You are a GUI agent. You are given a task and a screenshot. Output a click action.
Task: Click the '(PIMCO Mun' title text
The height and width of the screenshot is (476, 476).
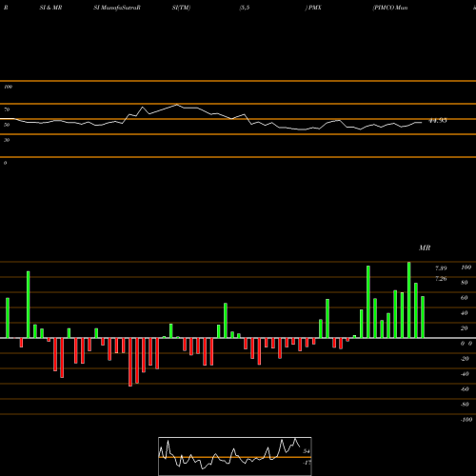pos(390,8)
